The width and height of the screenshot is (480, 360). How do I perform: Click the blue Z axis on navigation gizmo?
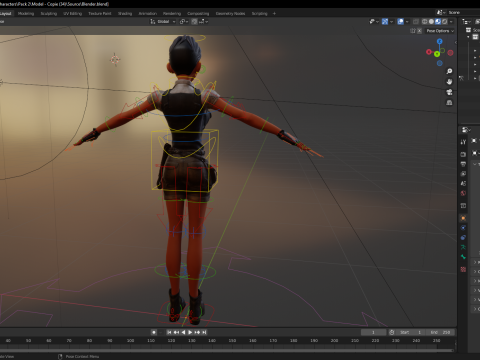(440, 41)
